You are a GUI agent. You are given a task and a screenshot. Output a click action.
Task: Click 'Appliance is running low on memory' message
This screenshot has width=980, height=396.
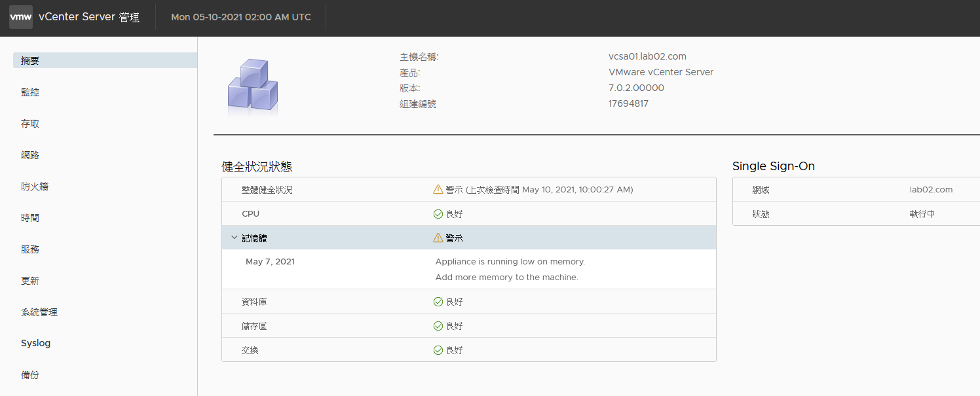510,262
